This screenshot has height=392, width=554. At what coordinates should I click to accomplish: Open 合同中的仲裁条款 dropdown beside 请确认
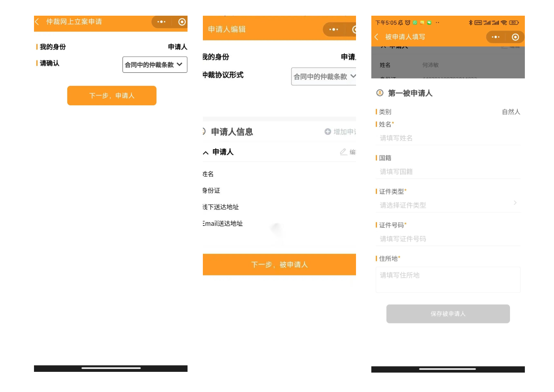pos(155,65)
